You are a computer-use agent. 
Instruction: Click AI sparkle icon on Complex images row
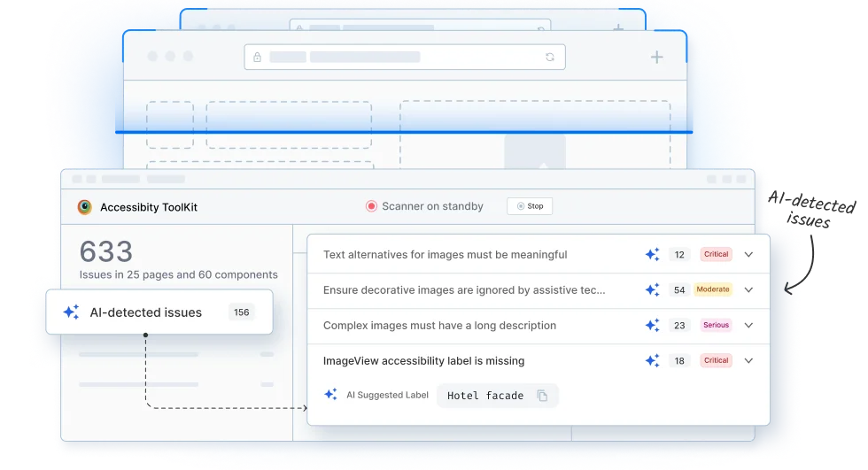coord(652,326)
